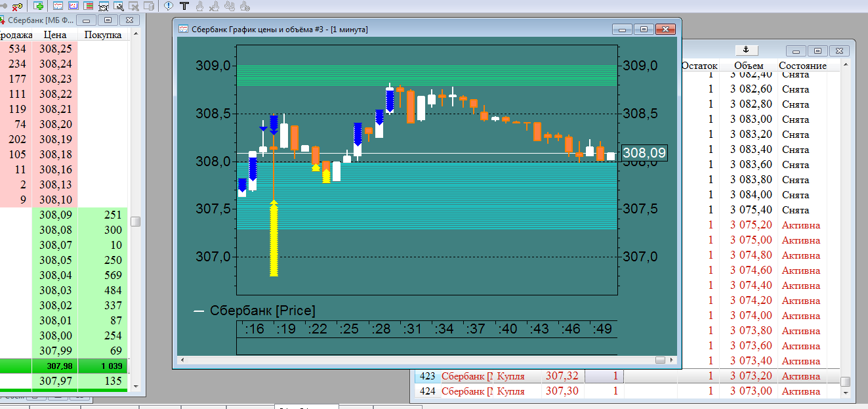Click the order book scrollbar down arrow
Screen dimensions: 868x409
pyautogui.click(x=135, y=386)
